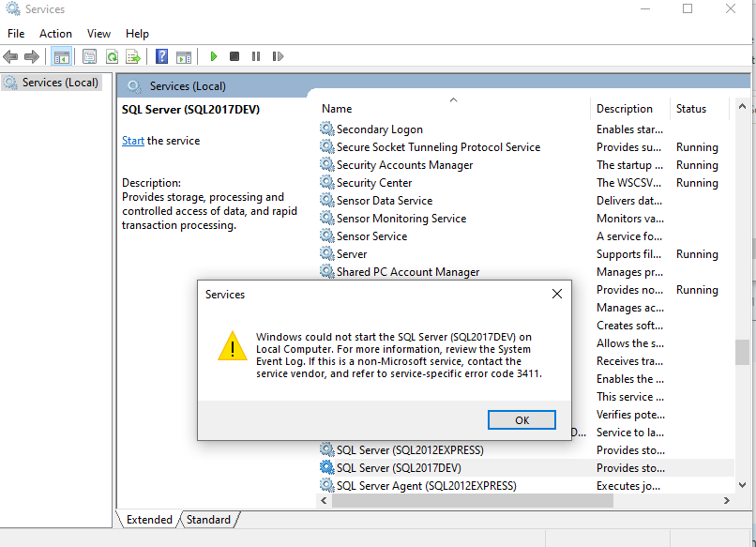
Task: Click the vertical scrollbar down arrow
Action: tap(742, 484)
